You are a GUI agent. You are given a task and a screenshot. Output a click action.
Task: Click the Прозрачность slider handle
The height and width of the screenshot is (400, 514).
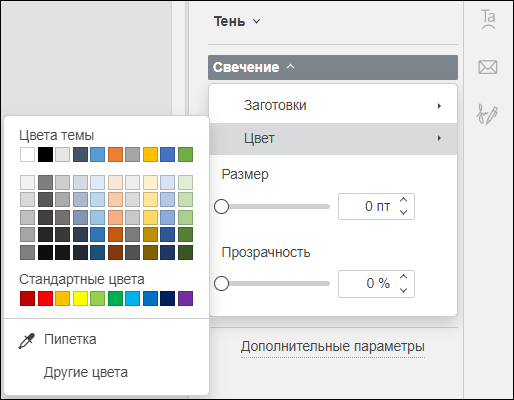pyautogui.click(x=221, y=284)
